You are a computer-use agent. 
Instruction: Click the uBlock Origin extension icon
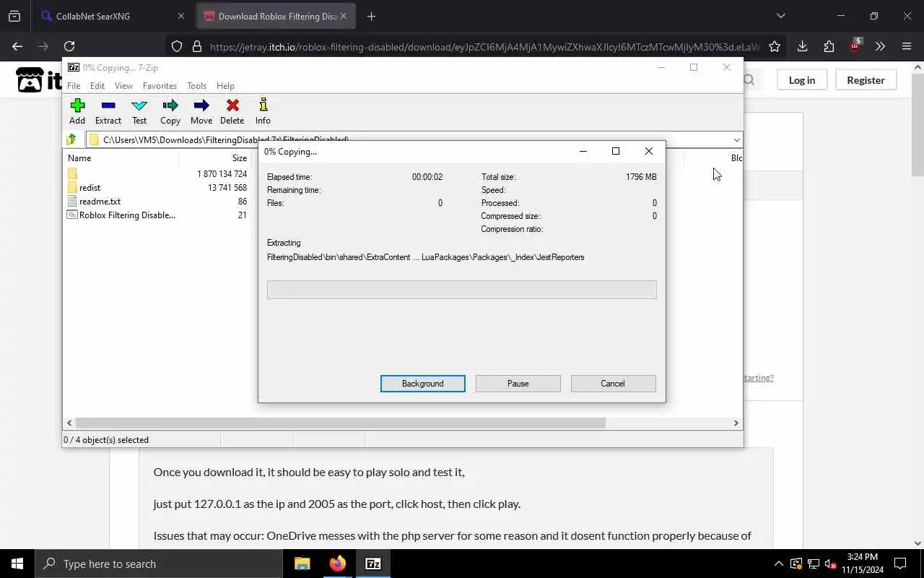(x=855, y=46)
